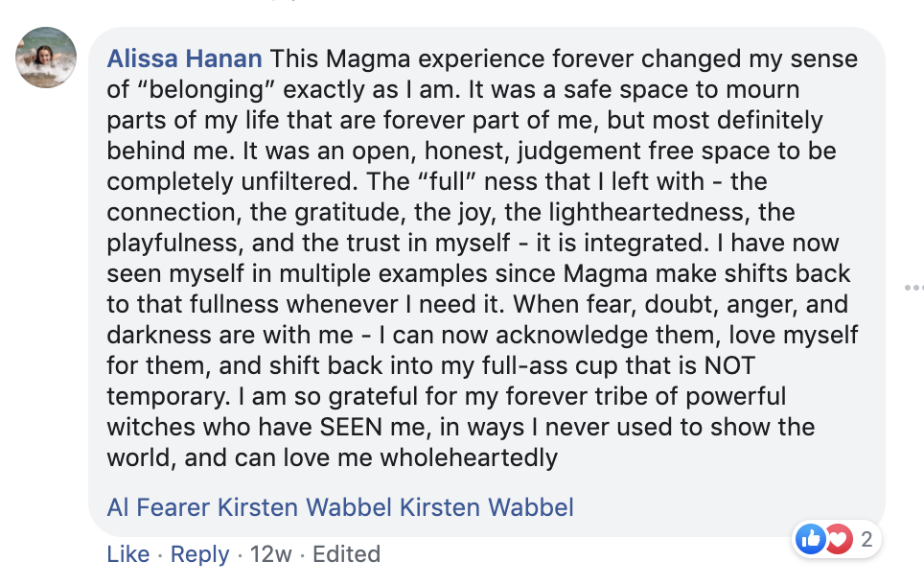Open the tagged Al Fearer profile
Image resolution: width=924 pixels, height=585 pixels.
(158, 506)
